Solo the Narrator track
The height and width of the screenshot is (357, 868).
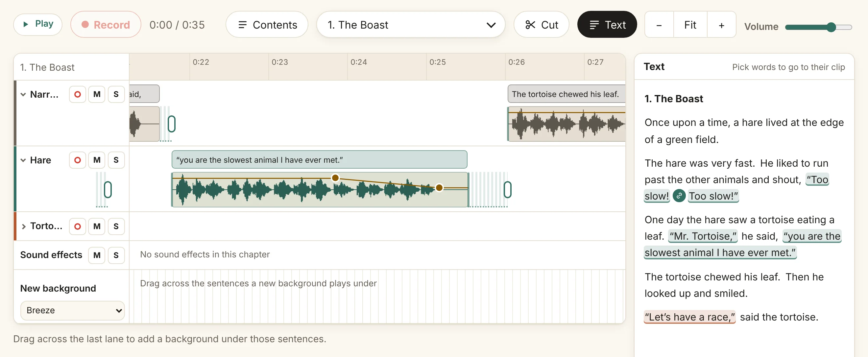pos(116,94)
